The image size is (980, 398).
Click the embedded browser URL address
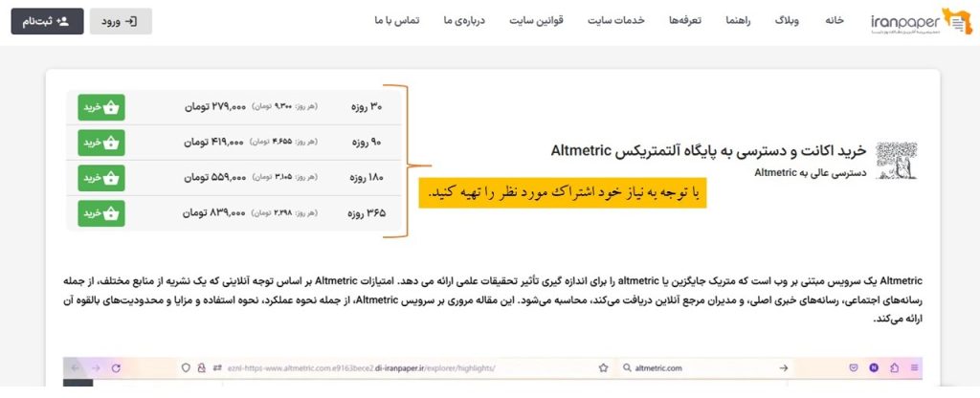360,368
